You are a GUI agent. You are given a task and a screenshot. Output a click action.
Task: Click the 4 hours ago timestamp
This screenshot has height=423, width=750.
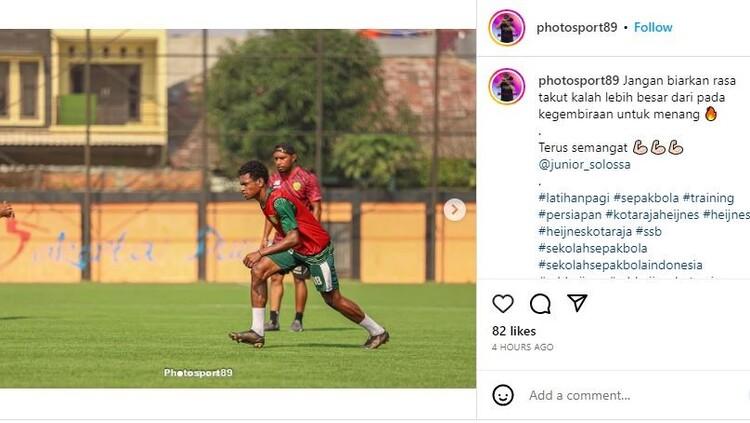522,347
